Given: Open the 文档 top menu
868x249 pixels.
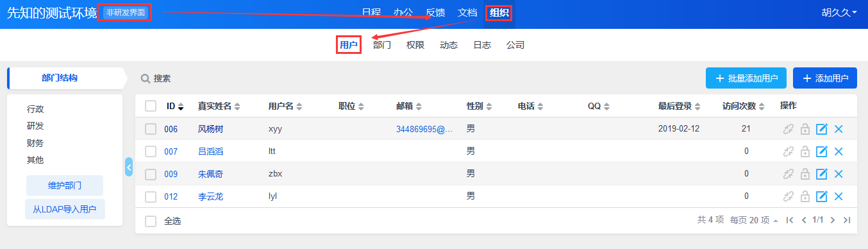Looking at the screenshot, I should 467,12.
